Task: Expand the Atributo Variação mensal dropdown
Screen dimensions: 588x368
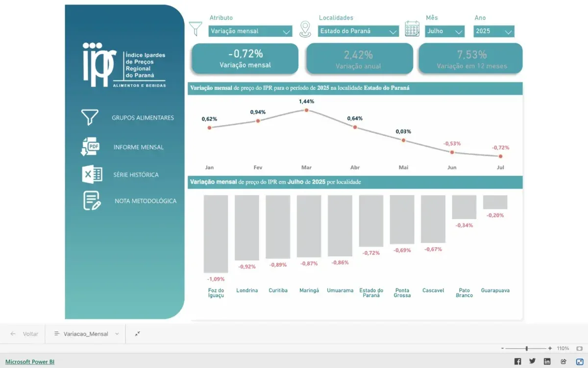Action: coord(250,31)
